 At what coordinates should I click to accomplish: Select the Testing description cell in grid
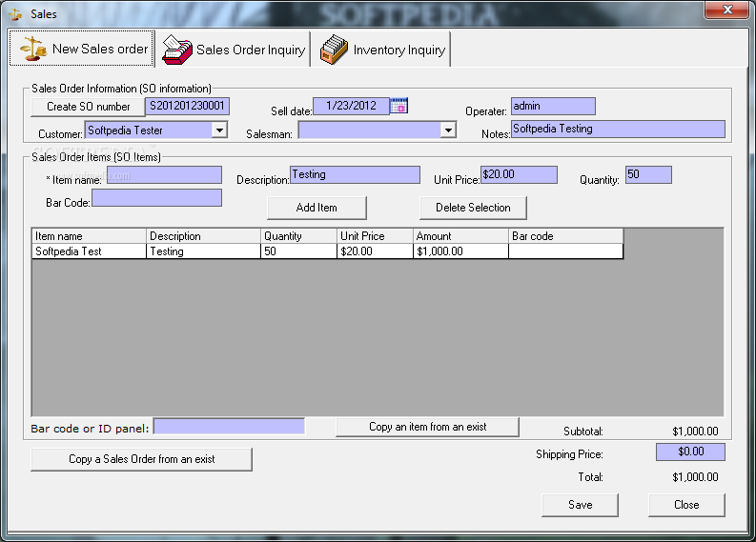pos(203,251)
